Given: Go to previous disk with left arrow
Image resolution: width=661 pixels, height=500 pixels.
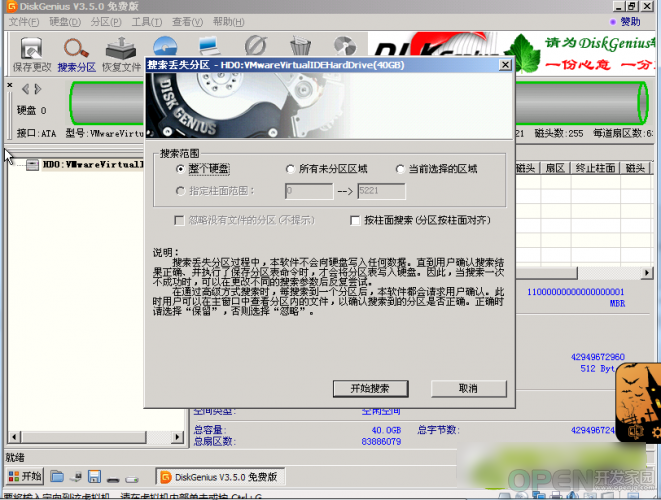Looking at the screenshot, I should (25, 89).
